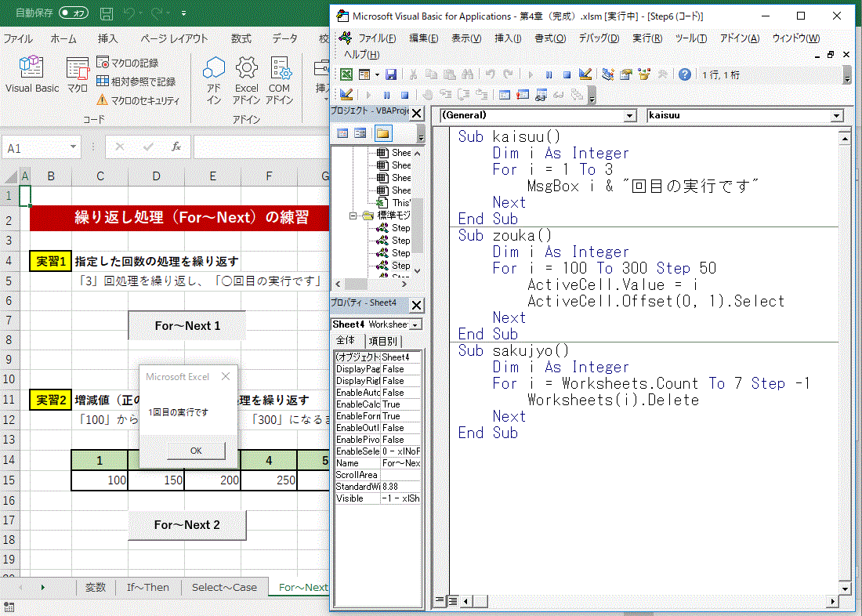The height and width of the screenshot is (616, 862).
Task: Open the Object Browser icon
Action: click(x=643, y=74)
